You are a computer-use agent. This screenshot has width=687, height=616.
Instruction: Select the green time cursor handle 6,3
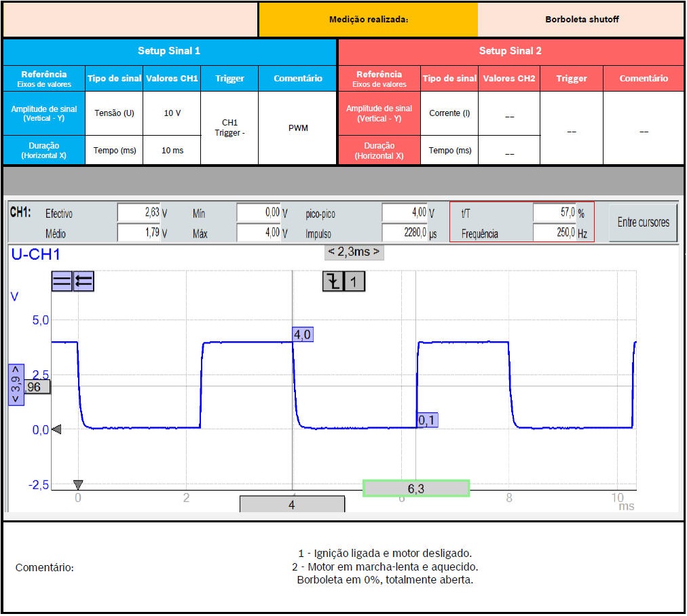(416, 488)
